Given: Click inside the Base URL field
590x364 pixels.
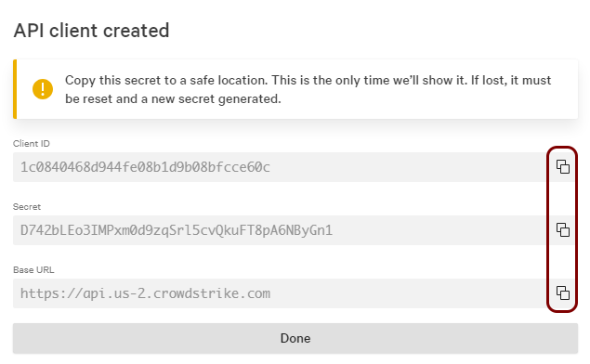Looking at the screenshot, I should pyautogui.click(x=279, y=293).
